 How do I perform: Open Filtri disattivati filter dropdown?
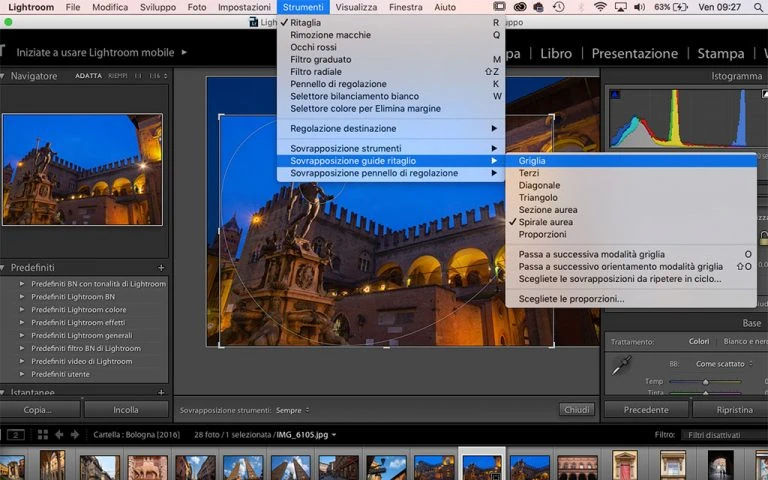click(724, 435)
